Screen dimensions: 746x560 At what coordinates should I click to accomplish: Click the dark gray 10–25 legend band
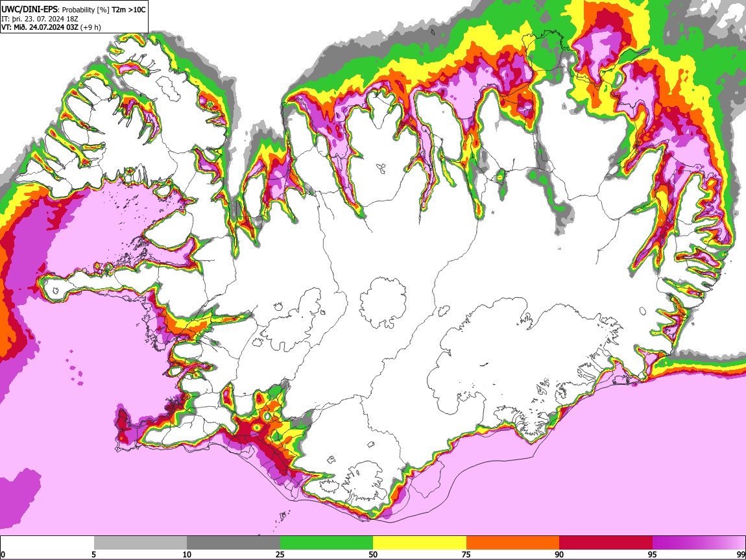pyautogui.click(x=233, y=543)
